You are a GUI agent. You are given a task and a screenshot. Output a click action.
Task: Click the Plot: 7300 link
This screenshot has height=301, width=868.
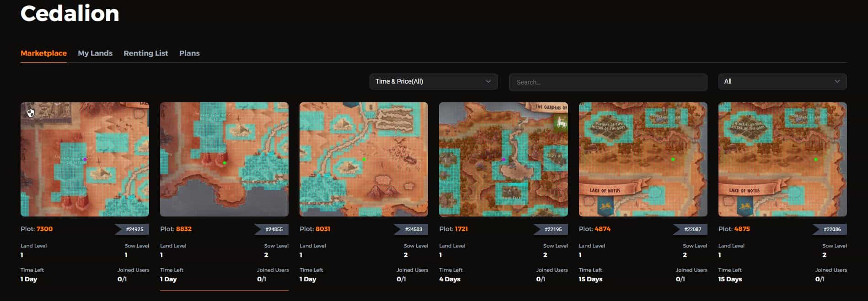[37, 229]
